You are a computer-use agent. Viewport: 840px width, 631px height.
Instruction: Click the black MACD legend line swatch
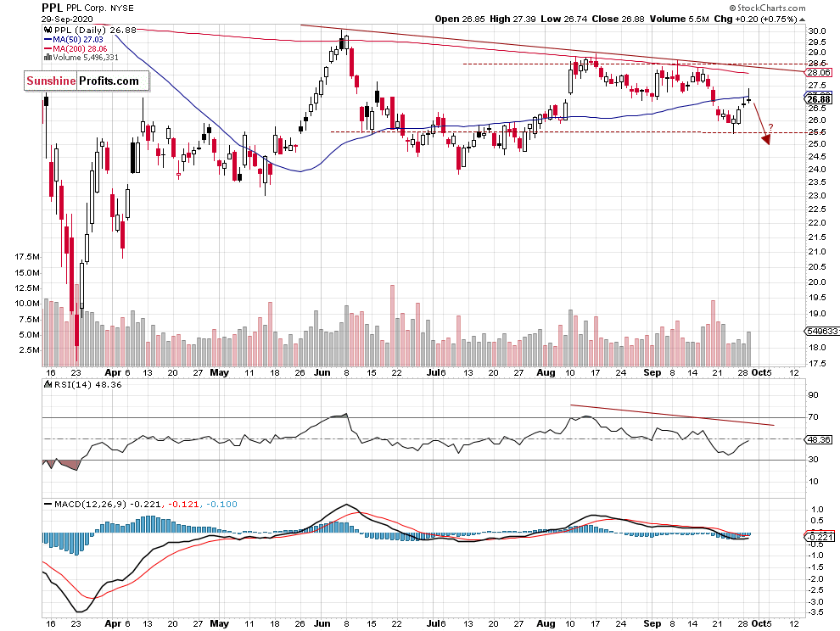(48, 504)
